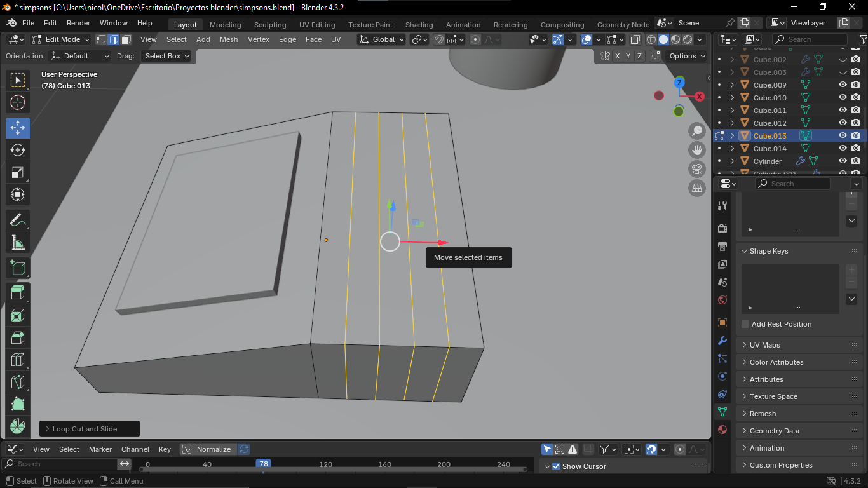The width and height of the screenshot is (868, 488).
Task: Select the Annotate tool
Action: tap(18, 220)
